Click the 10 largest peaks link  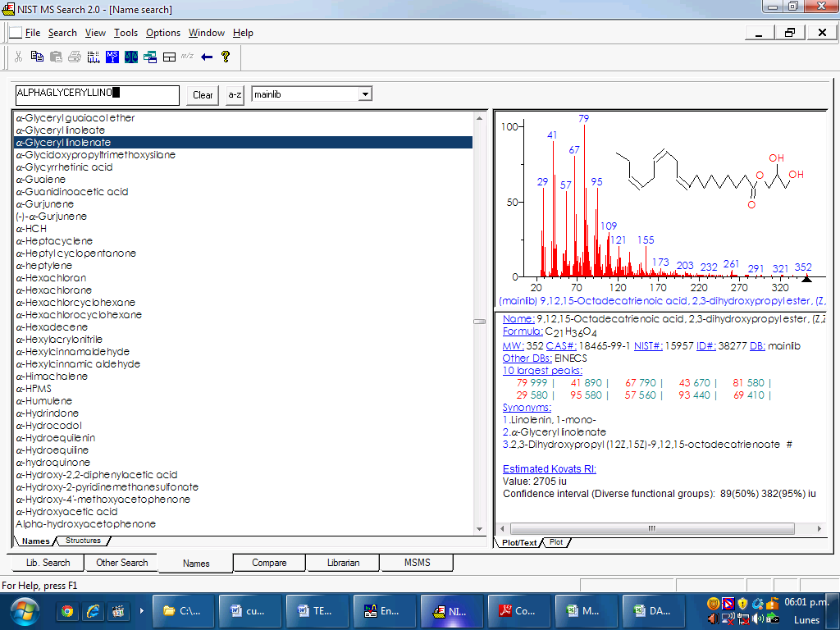point(542,371)
